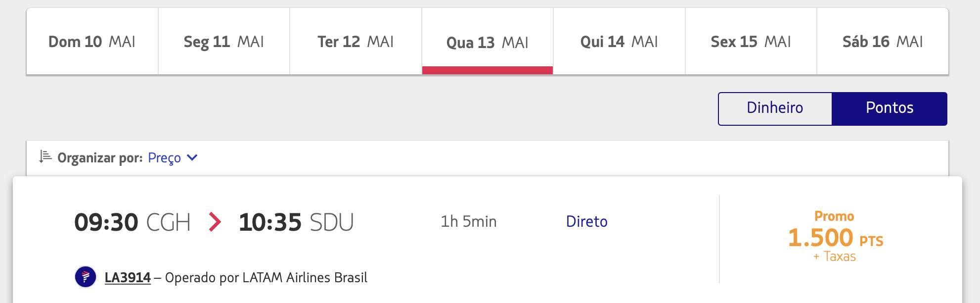Select the Qui 14 MAI date tab
Viewport: 980px width, 303px height.
point(619,42)
